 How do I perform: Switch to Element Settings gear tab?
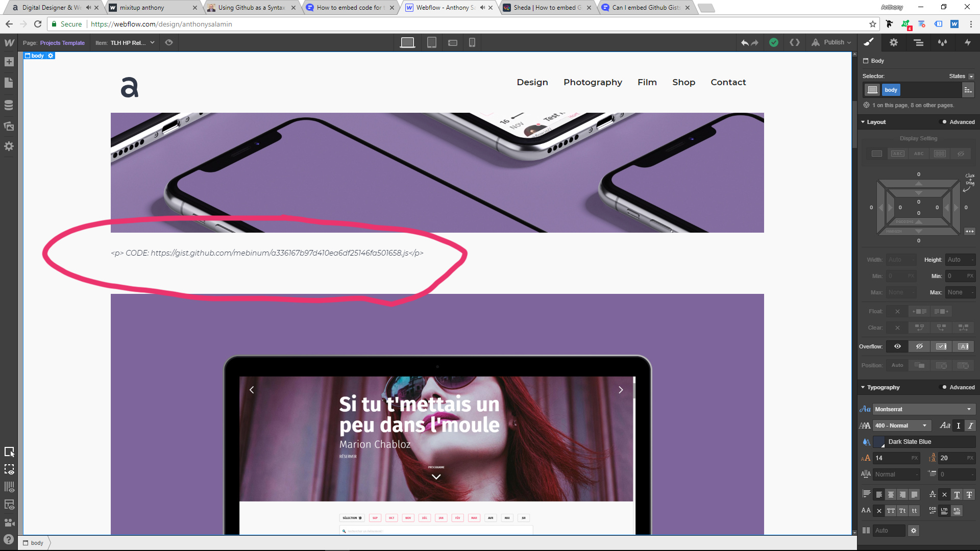point(893,42)
